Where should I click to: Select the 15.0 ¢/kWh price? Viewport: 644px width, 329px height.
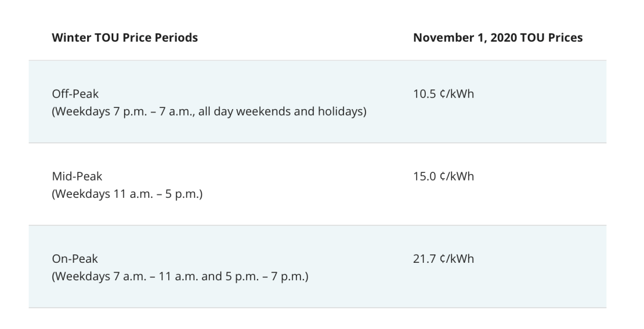[x=444, y=176]
